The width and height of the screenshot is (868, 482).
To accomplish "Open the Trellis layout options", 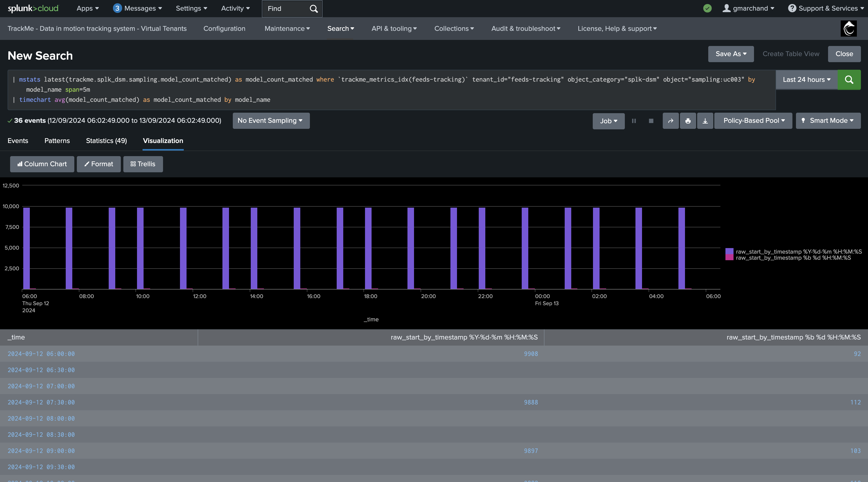I will click(x=143, y=164).
